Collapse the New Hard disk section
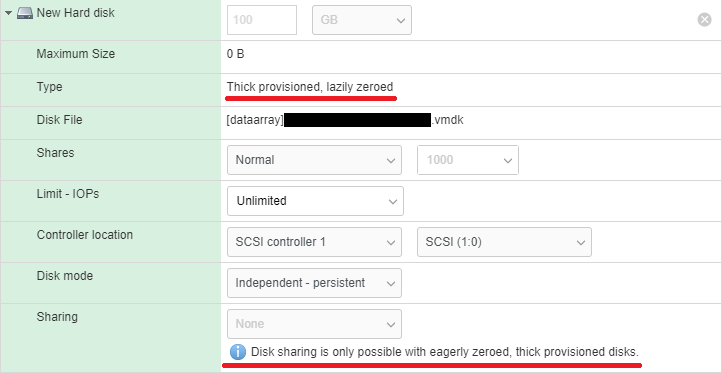 tap(8, 13)
